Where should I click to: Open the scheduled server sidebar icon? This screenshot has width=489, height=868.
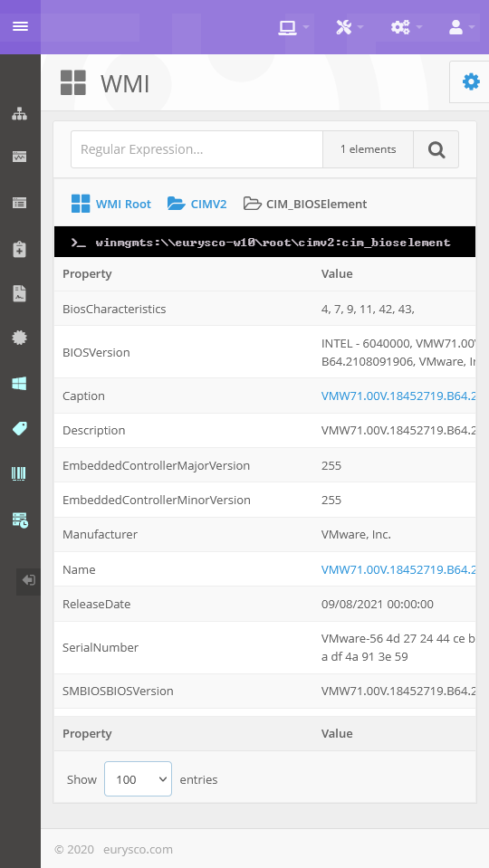(20, 520)
